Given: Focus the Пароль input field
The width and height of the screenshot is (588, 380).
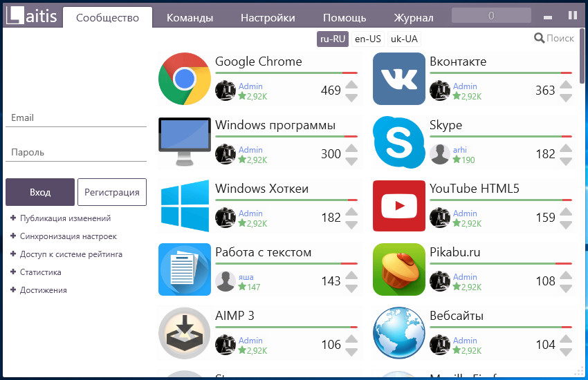Looking at the screenshot, I should pos(76,153).
